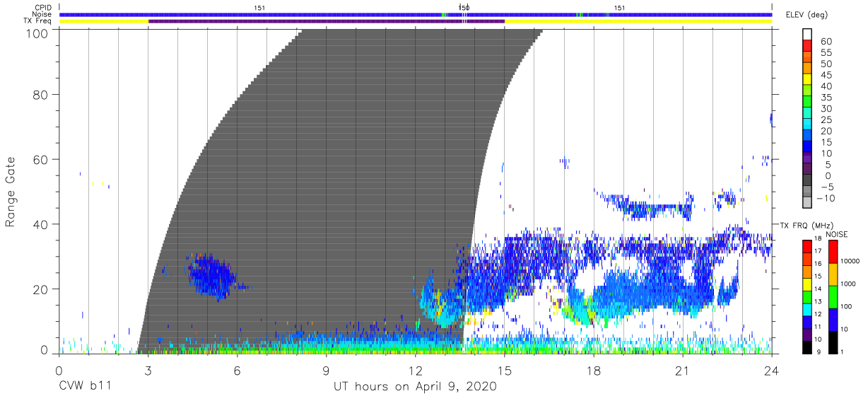Image resolution: width=868 pixels, height=401 pixels.
Task: Click the '40' range gate y-axis tick
Action: (x=41, y=224)
